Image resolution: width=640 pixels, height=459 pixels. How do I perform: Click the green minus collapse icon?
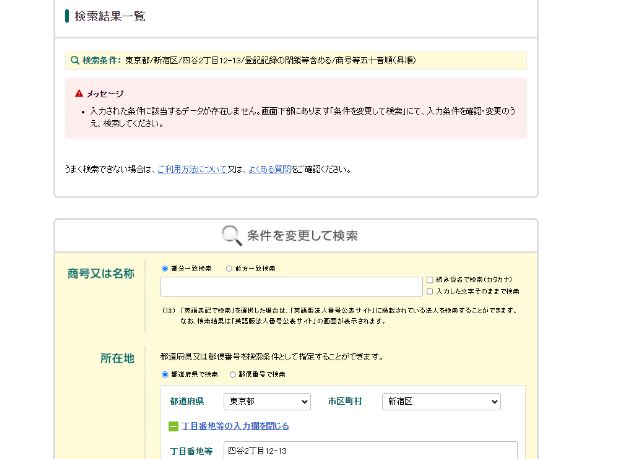[174, 426]
